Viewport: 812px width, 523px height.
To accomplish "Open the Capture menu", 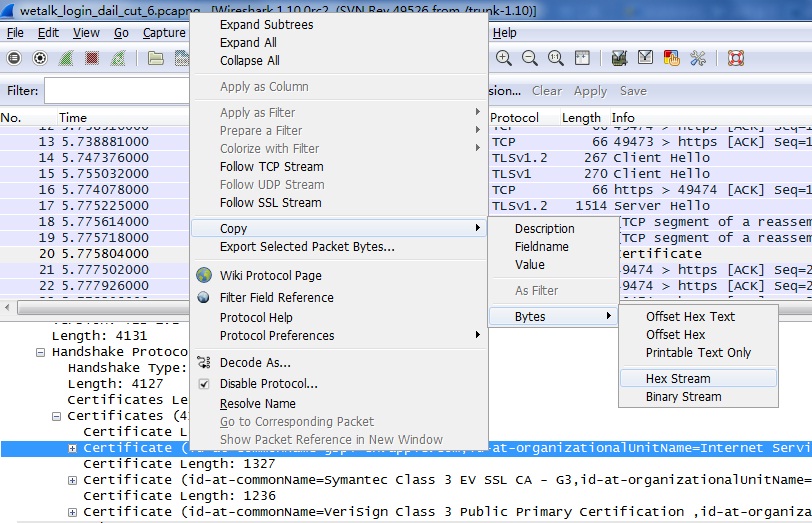I will tap(164, 33).
